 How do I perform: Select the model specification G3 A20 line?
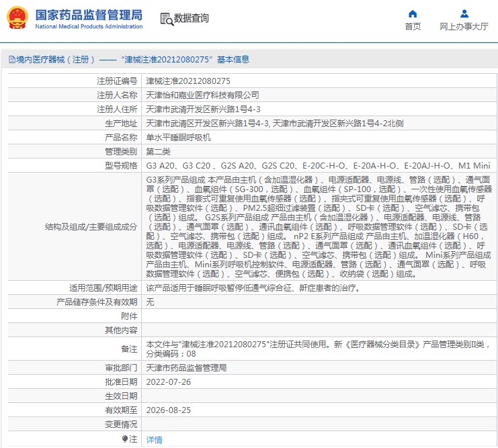pos(319,165)
